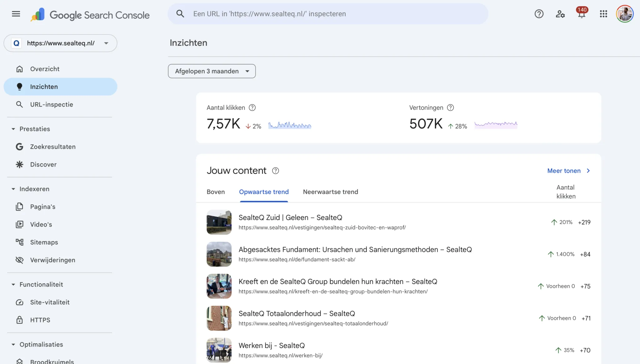
Task: Open SealteQ Totaalonderhoud page title
Action: (x=297, y=313)
